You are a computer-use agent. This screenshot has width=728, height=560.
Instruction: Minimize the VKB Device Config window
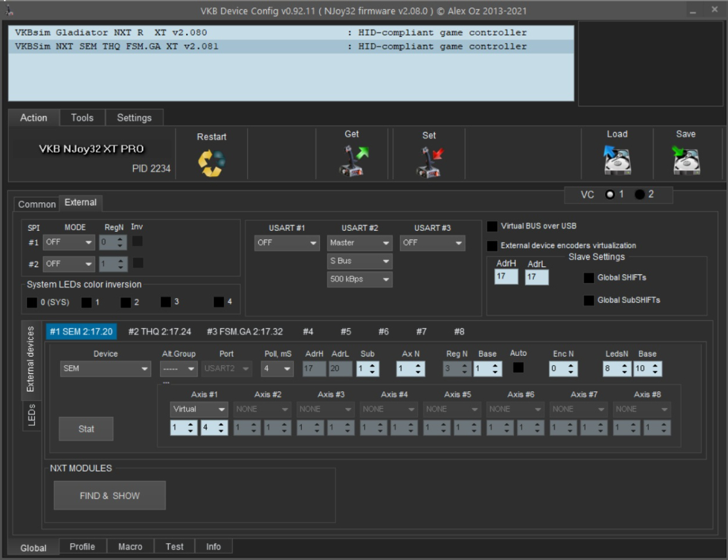coord(693,11)
